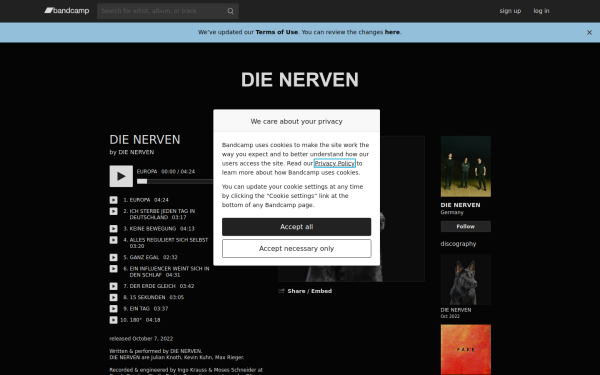
Task: Play track 4 ALLES REGULIERT SICH SELBST
Action: pyautogui.click(x=113, y=240)
